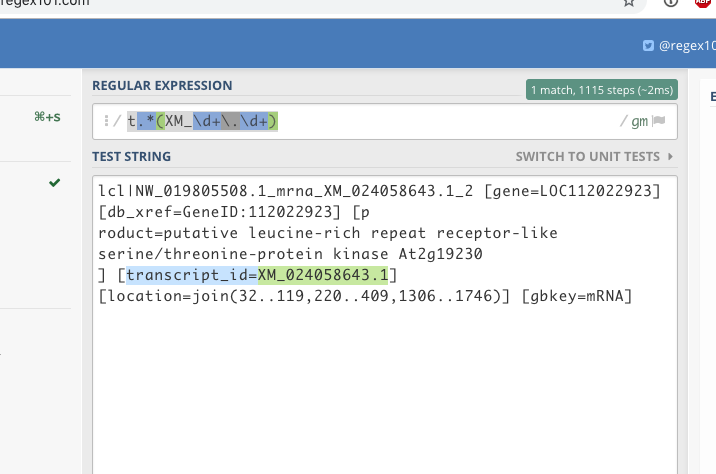Click the green highlighted XM_024058643.1 match
Viewport: 716px width, 474px height.
[x=323, y=275]
